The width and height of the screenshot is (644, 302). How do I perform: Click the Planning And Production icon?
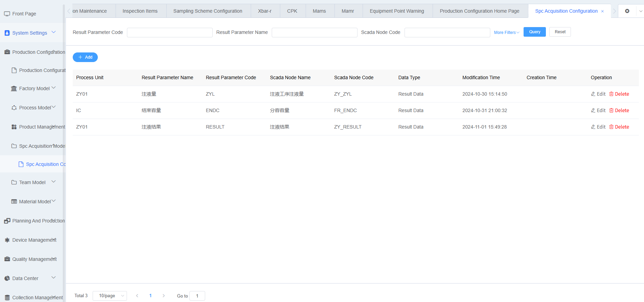(x=7, y=221)
